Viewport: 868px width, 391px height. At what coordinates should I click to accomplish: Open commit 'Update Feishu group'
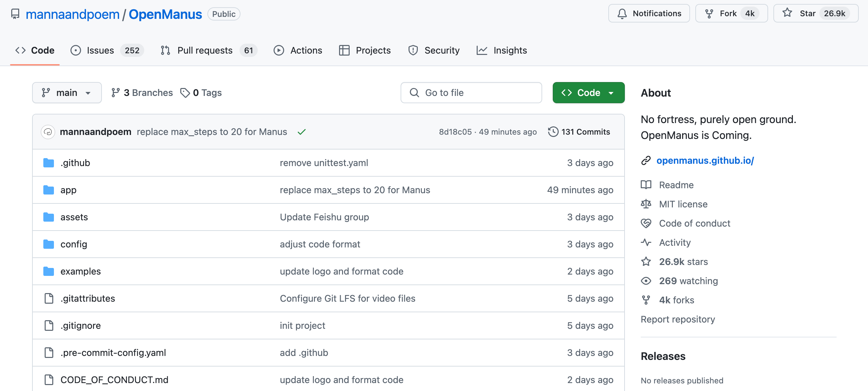[324, 217]
